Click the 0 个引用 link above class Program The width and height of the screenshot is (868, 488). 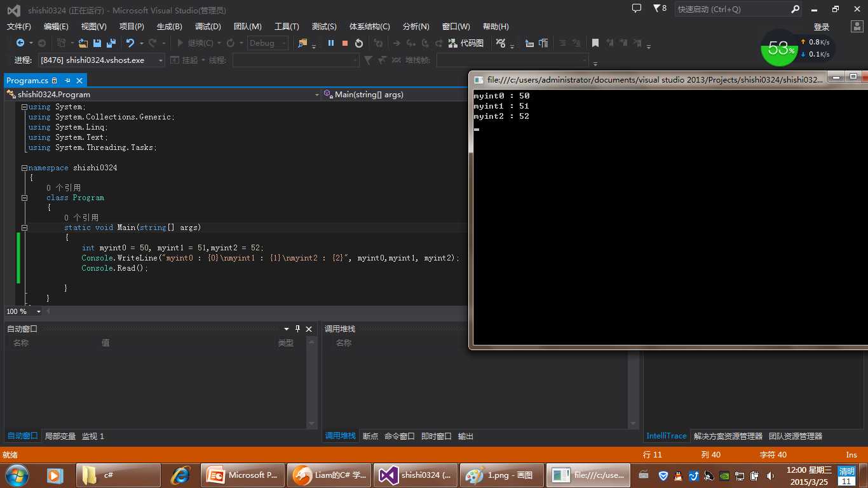(64, 187)
